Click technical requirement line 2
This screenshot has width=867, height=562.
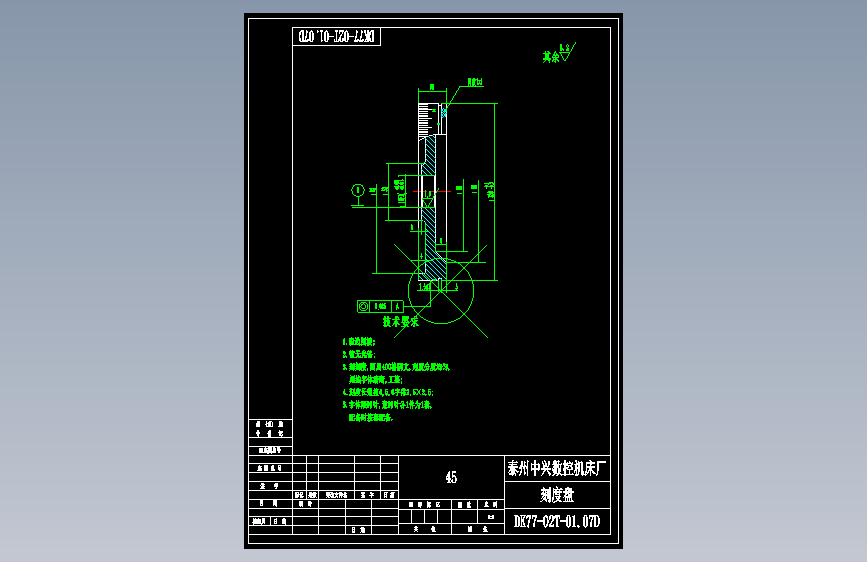pos(359,355)
